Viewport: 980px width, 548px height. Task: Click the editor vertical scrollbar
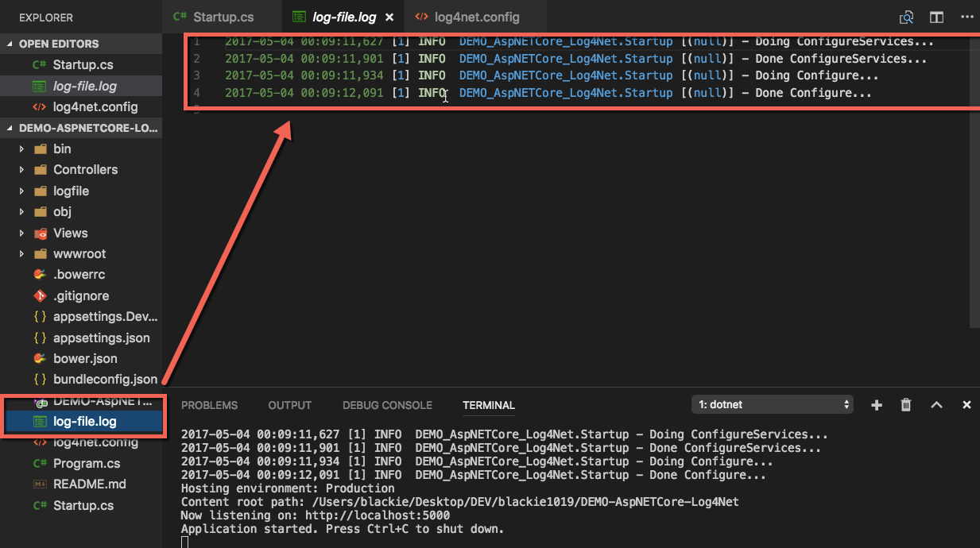pos(974,199)
